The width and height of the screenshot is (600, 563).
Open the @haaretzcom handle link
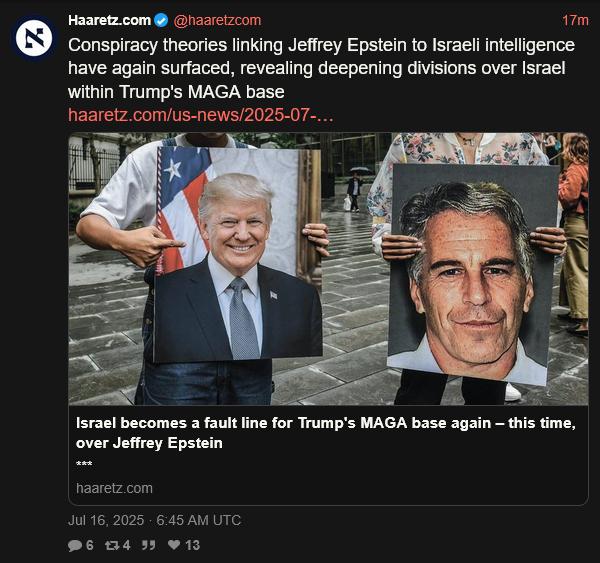click(217, 20)
